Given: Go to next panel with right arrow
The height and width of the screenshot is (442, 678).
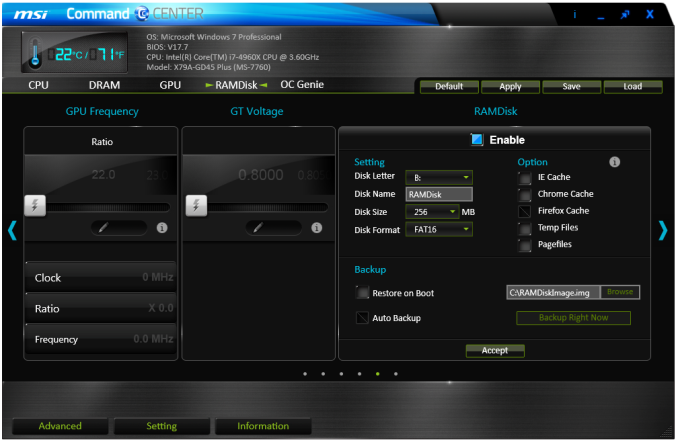Looking at the screenshot, I should click(663, 230).
